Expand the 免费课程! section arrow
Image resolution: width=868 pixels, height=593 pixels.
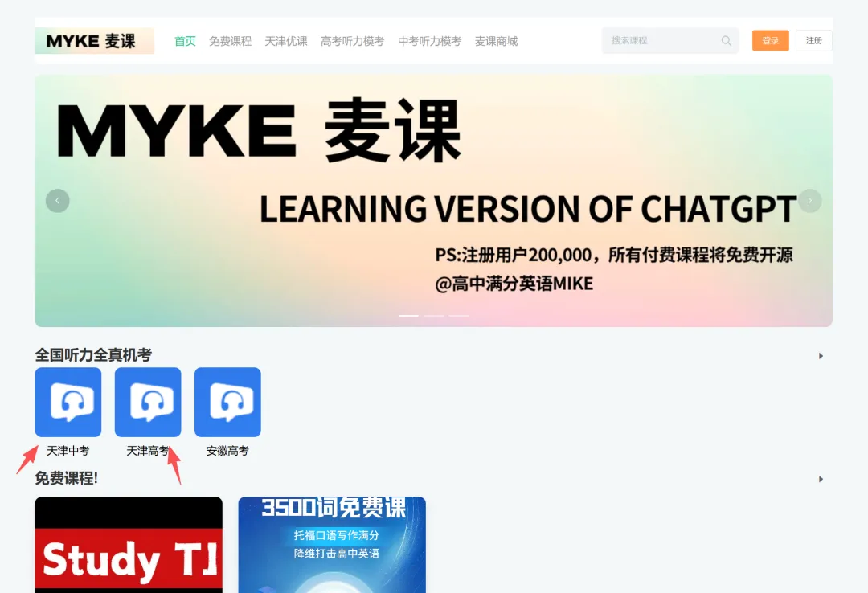tap(821, 479)
